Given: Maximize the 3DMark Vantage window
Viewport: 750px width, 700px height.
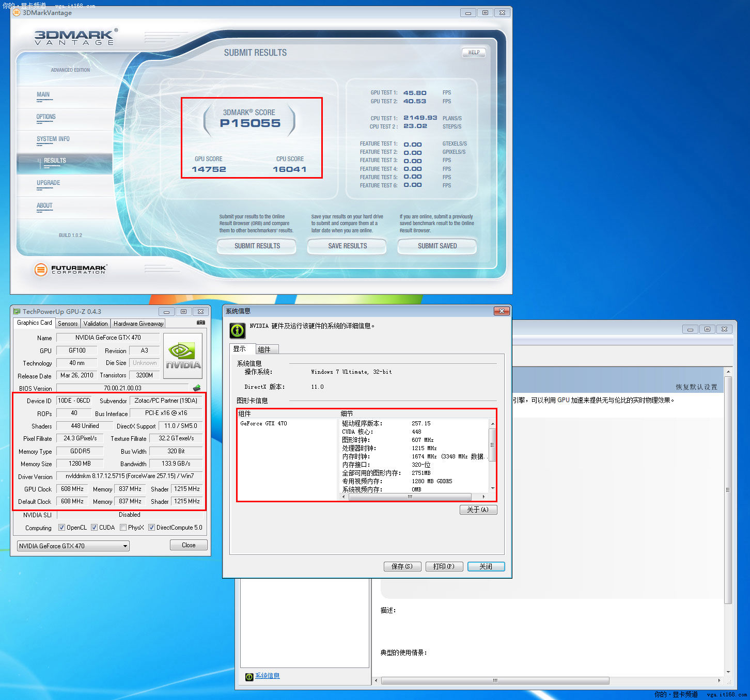Looking at the screenshot, I should coord(485,12).
